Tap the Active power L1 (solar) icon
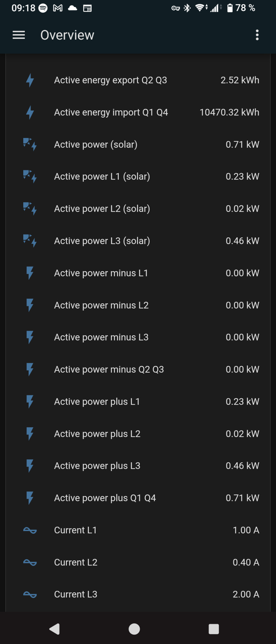The height and width of the screenshot is (644, 276). [x=30, y=176]
